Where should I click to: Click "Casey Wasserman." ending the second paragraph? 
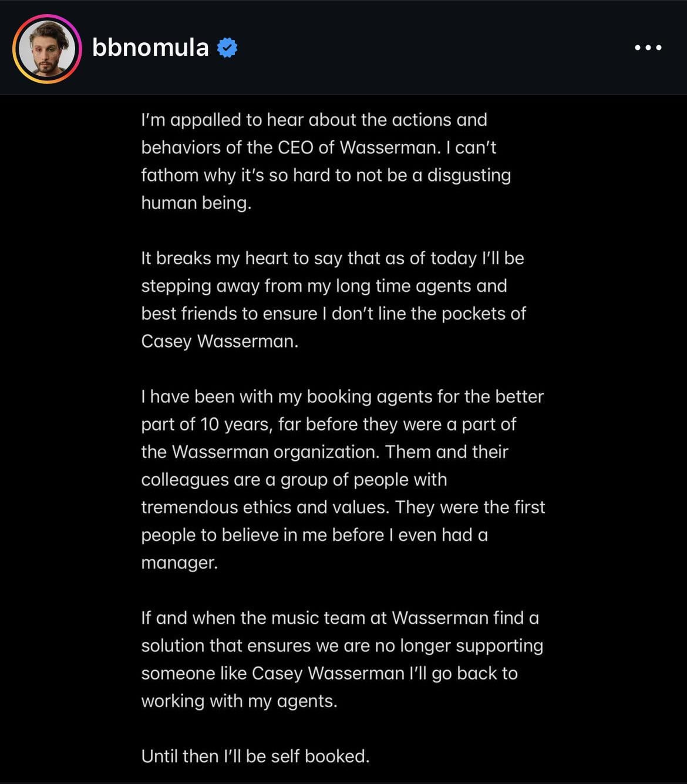tap(219, 341)
